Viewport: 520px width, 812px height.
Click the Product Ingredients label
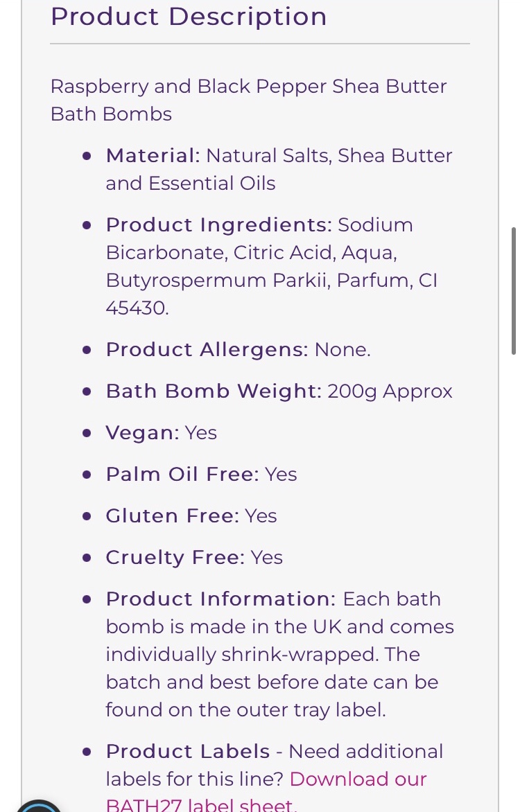click(219, 224)
